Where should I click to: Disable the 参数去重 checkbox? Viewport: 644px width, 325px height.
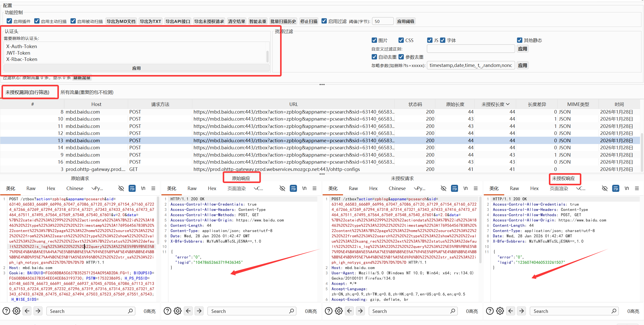click(x=401, y=57)
